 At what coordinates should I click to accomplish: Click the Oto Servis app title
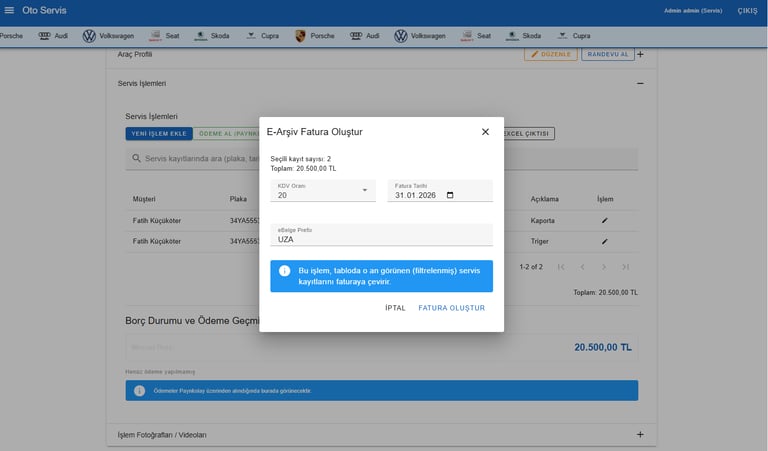click(x=44, y=10)
